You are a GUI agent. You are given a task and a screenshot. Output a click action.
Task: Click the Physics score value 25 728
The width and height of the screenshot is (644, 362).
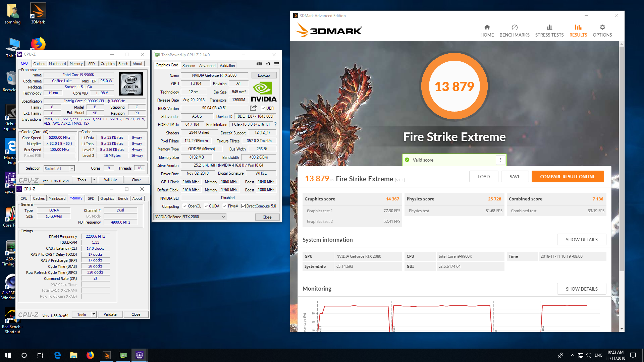[x=494, y=199]
